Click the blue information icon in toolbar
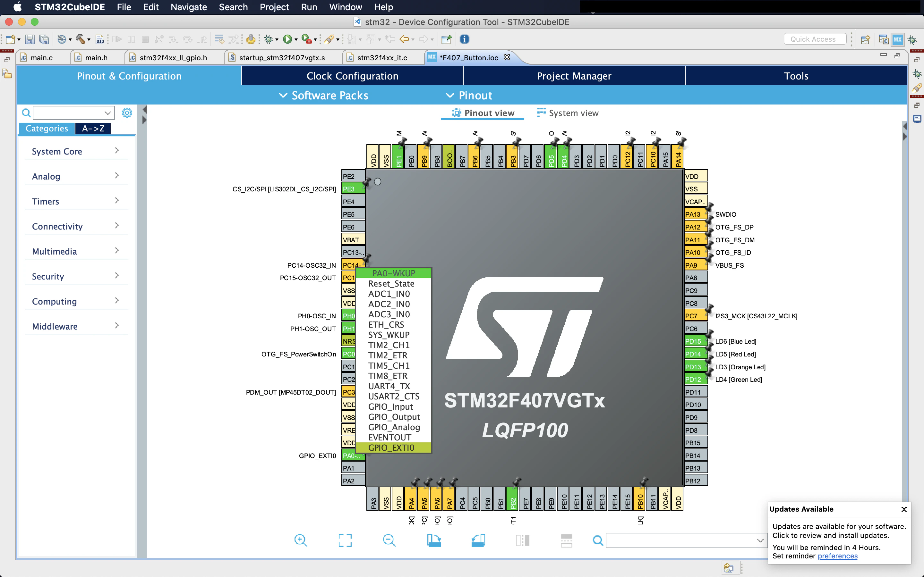The width and height of the screenshot is (924, 577). tap(464, 39)
